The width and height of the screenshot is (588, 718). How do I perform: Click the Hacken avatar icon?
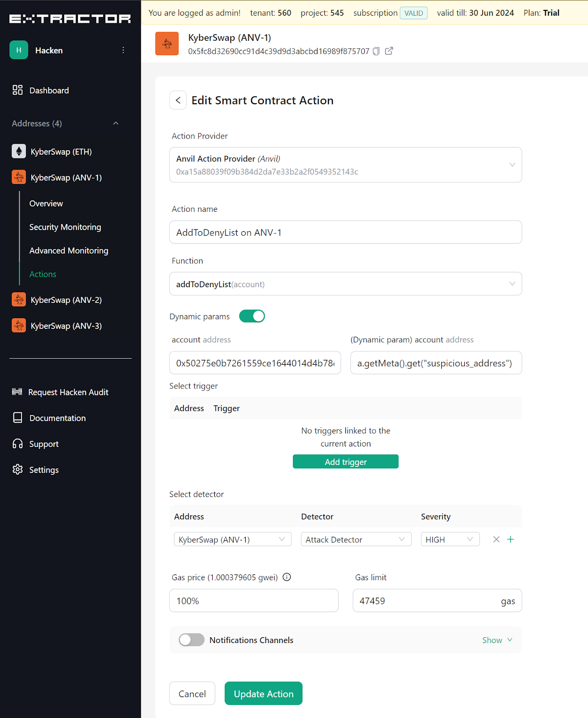pyautogui.click(x=19, y=50)
